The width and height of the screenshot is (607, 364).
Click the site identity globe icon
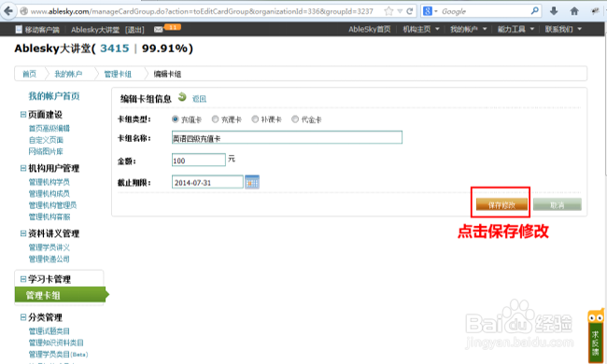24,11
